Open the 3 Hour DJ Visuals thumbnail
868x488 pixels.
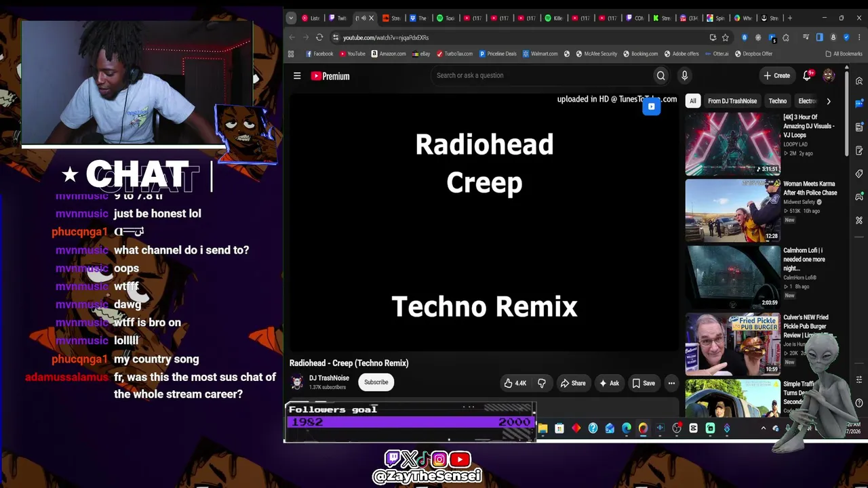(x=732, y=144)
